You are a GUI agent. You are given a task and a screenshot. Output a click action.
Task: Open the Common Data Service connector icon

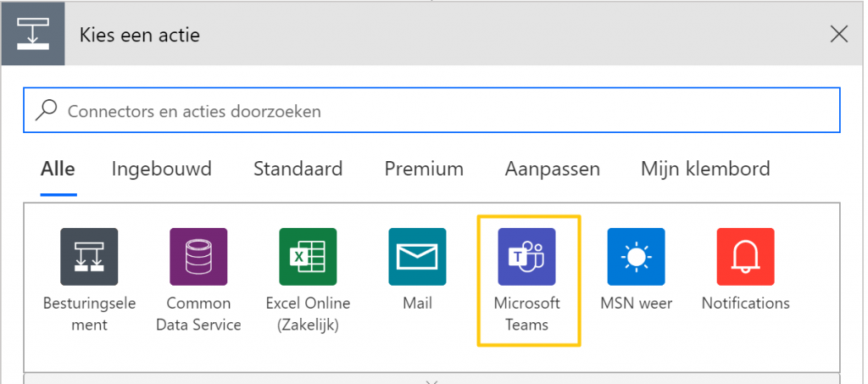click(198, 257)
